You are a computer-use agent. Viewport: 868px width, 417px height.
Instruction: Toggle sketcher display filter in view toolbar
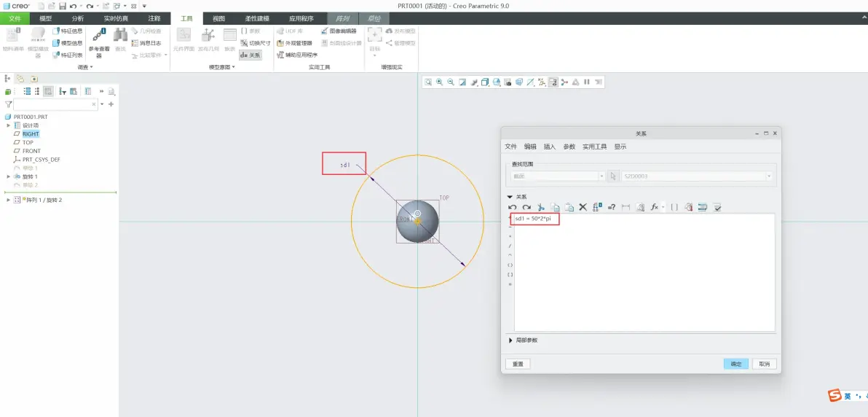click(x=553, y=82)
